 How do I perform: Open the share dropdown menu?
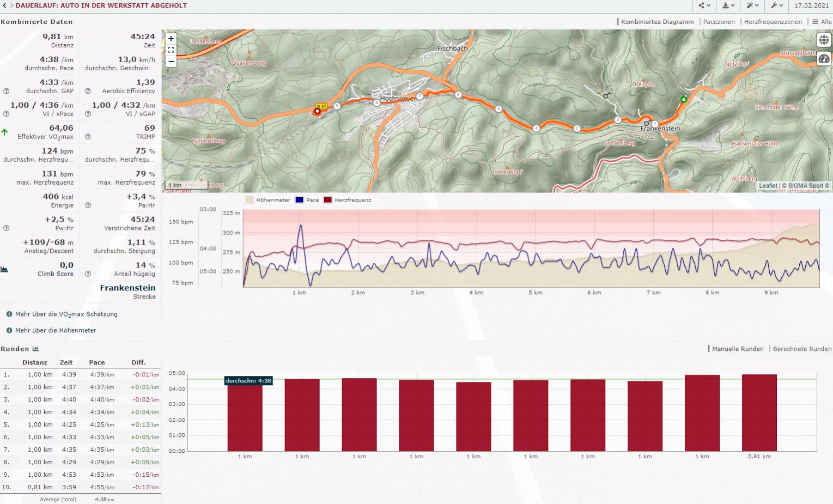[704, 5]
